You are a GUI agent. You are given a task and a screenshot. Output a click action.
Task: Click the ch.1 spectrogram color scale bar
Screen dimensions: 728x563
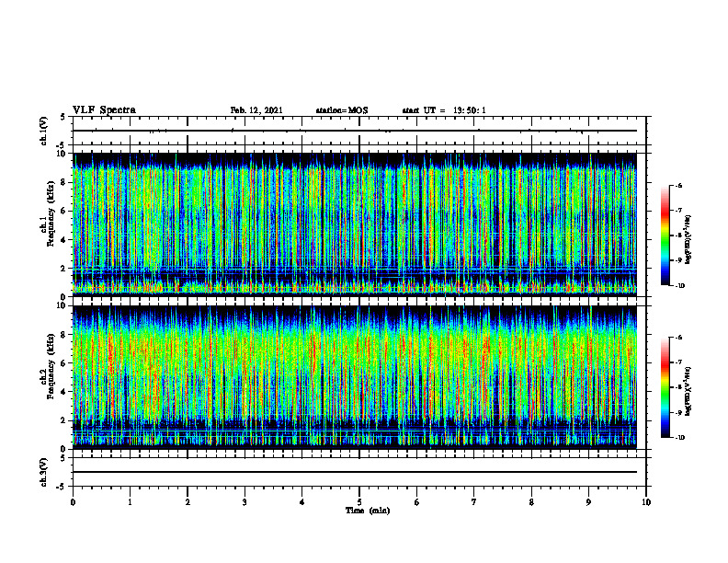665,236
